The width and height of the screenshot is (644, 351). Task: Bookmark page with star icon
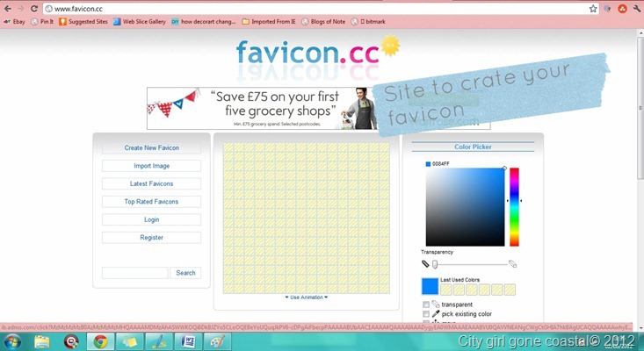pyautogui.click(x=593, y=9)
